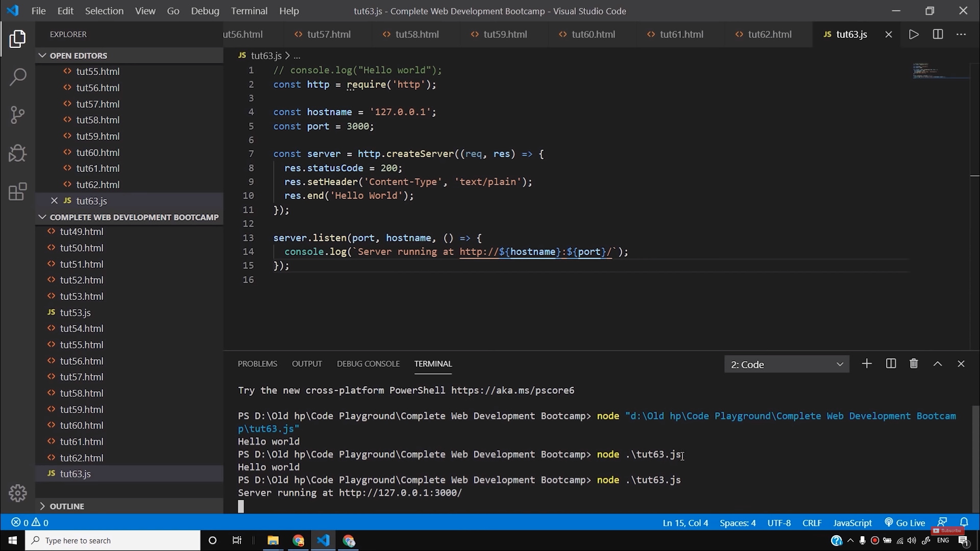Select tut53.js file in sidebar

[x=76, y=312]
